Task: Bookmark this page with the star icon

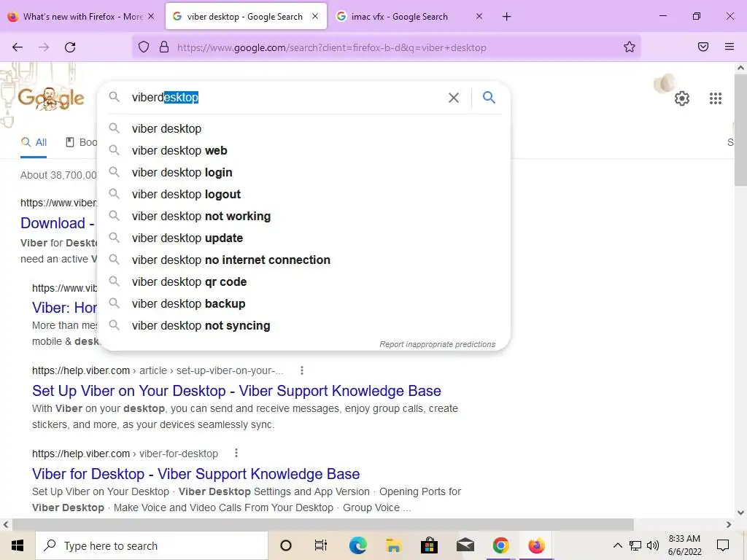Action: click(x=630, y=47)
